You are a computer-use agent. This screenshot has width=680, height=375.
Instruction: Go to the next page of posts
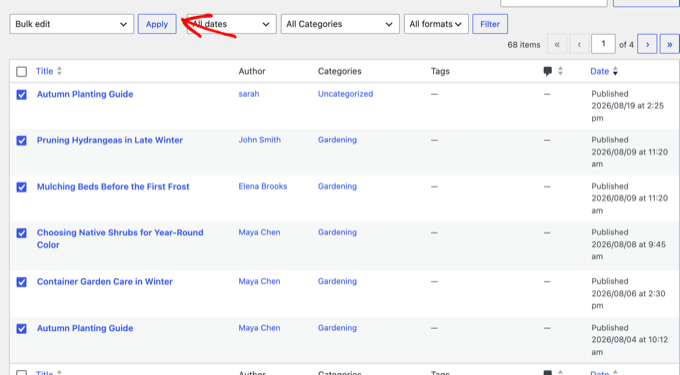point(647,44)
